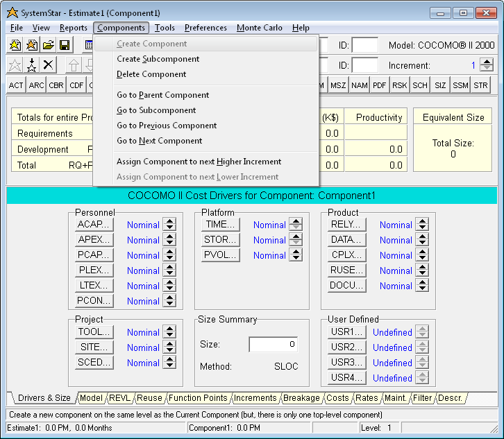
Task: Click the up arrow parent component icon
Action: (74, 65)
